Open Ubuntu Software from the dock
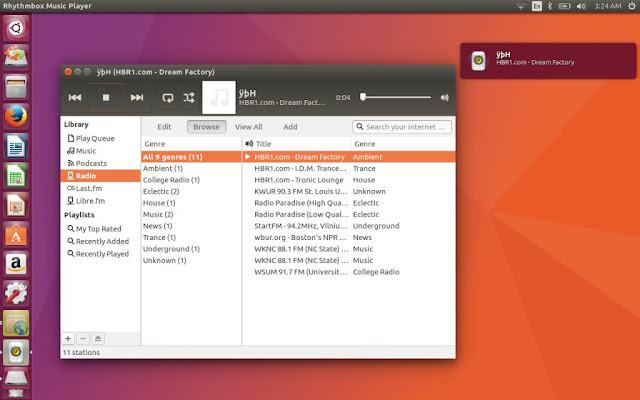 (16, 235)
